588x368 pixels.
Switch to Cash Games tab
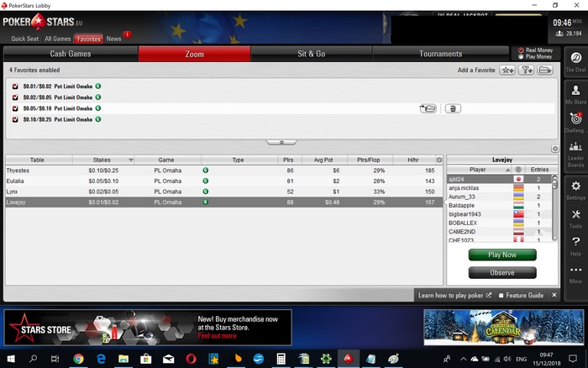pyautogui.click(x=71, y=54)
